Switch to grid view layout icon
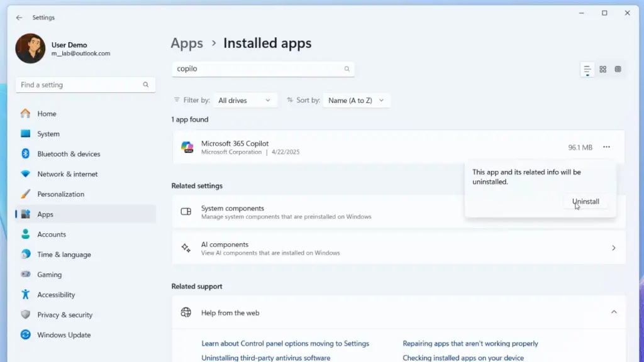 [603, 69]
